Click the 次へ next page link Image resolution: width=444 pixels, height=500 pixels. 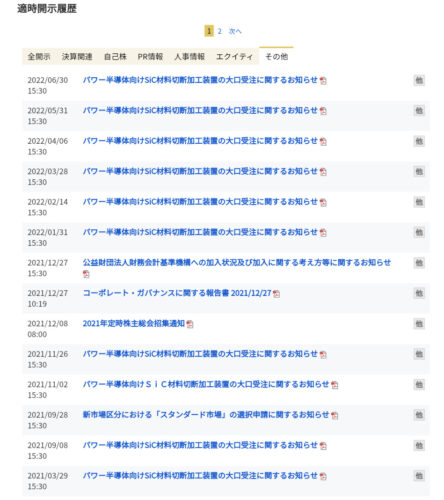click(235, 31)
